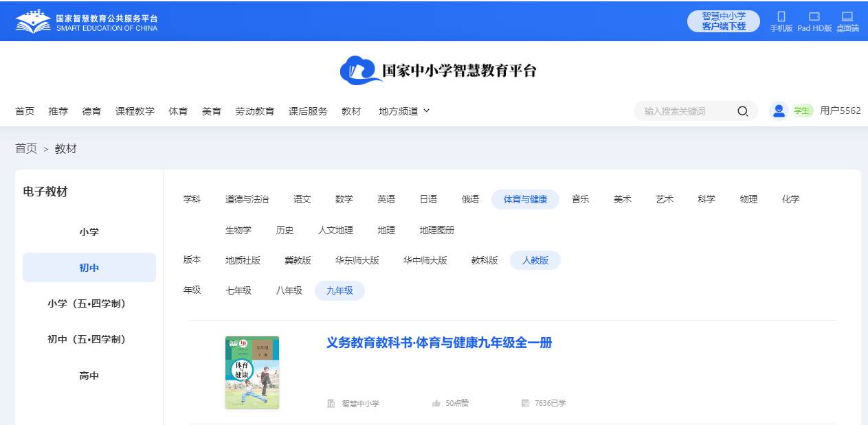Click the 国家中小学智慧教育平台 center logo
This screenshot has width=868, height=425.
(438, 70)
